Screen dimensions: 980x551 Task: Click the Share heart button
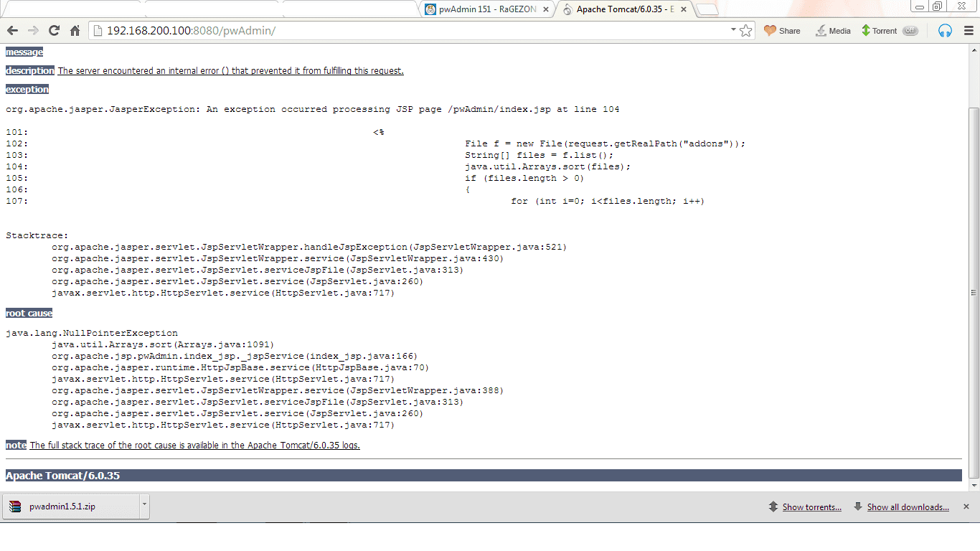[782, 31]
